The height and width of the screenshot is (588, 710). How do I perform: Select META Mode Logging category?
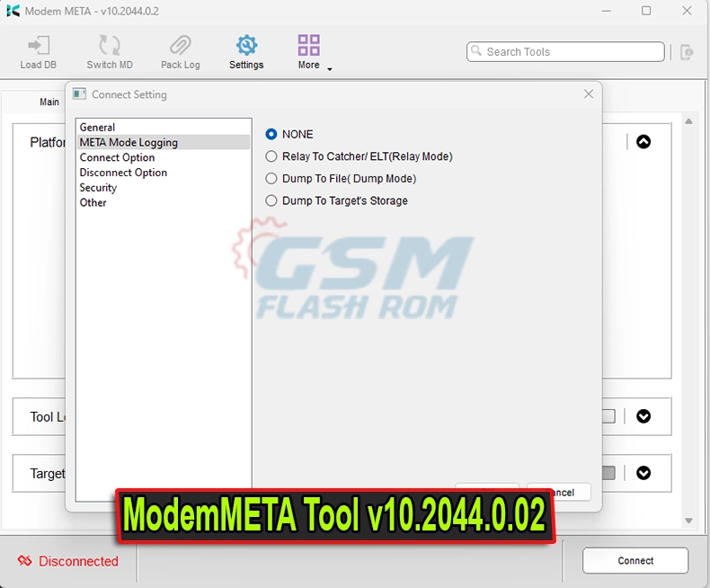point(164,142)
